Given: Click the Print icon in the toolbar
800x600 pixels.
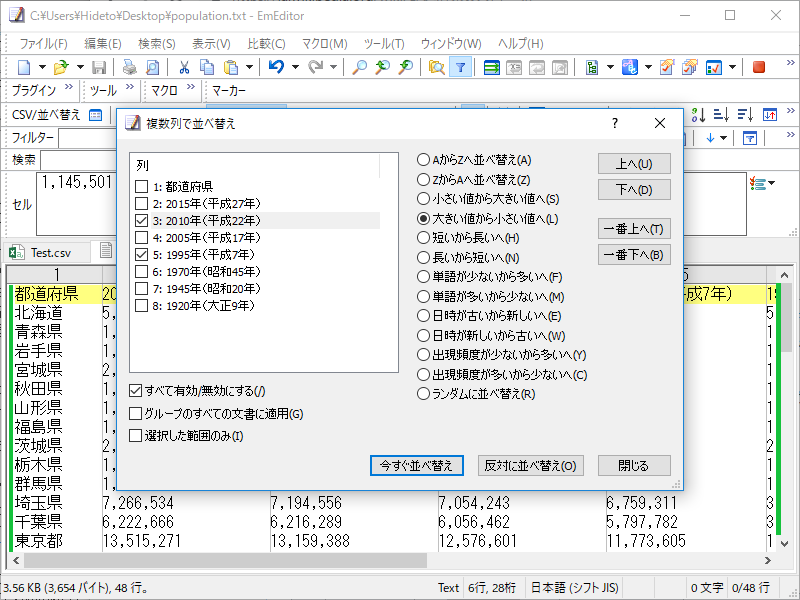Looking at the screenshot, I should click(130, 67).
